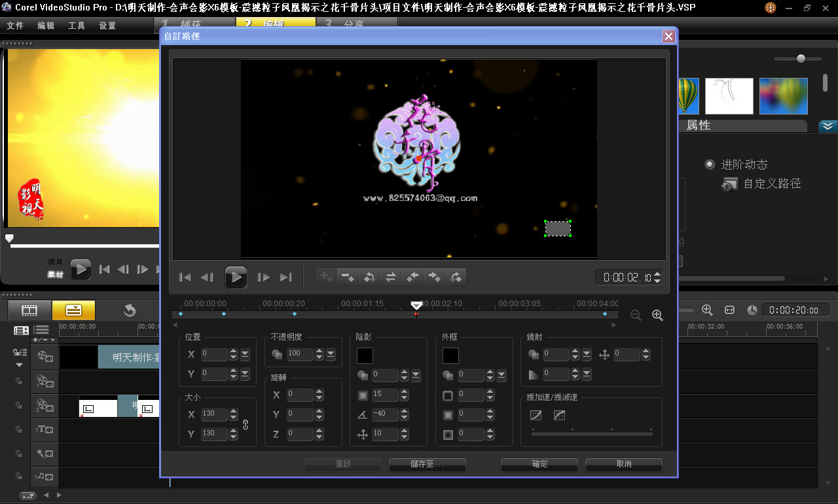This screenshot has width=838, height=504.
Task: Open the shadow color swatch
Action: coord(365,355)
